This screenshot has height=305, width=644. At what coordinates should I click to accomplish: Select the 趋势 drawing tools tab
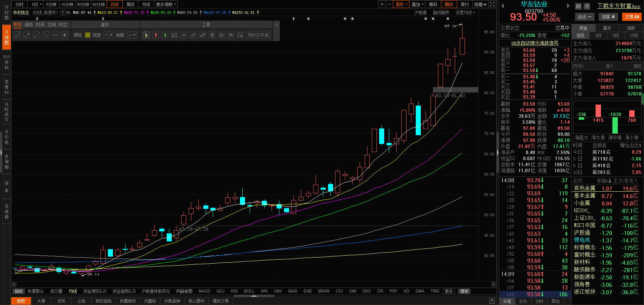(29, 25)
